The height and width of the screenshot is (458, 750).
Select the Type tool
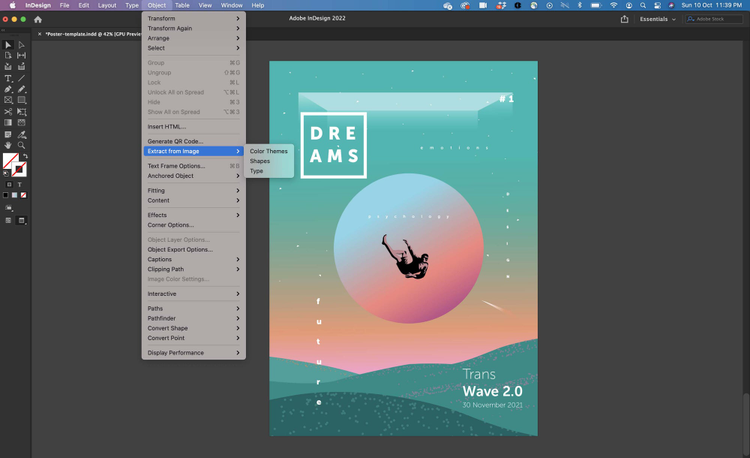[x=8, y=78]
